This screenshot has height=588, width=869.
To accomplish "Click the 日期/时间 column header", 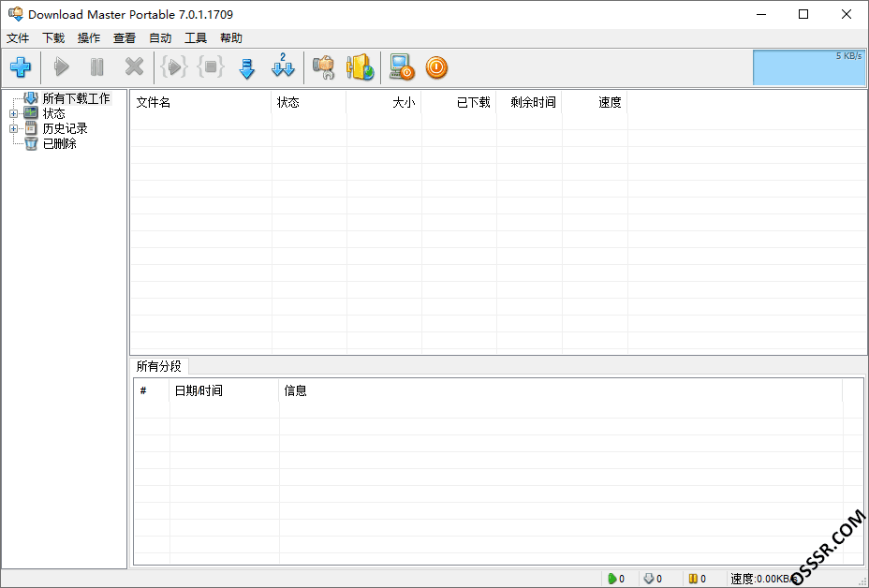I will (224, 390).
